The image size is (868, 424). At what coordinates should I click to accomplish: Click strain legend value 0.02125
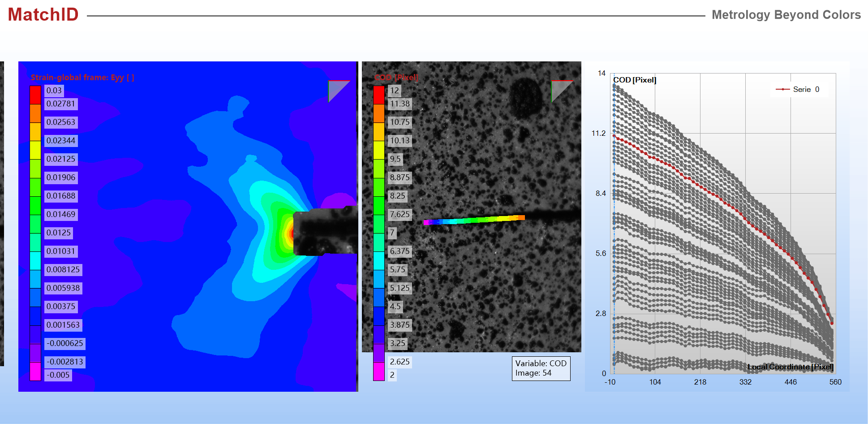61,159
